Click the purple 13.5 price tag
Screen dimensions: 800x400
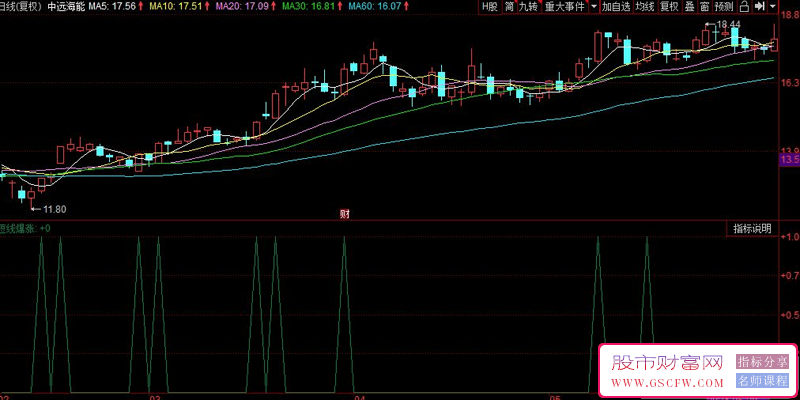click(790, 160)
